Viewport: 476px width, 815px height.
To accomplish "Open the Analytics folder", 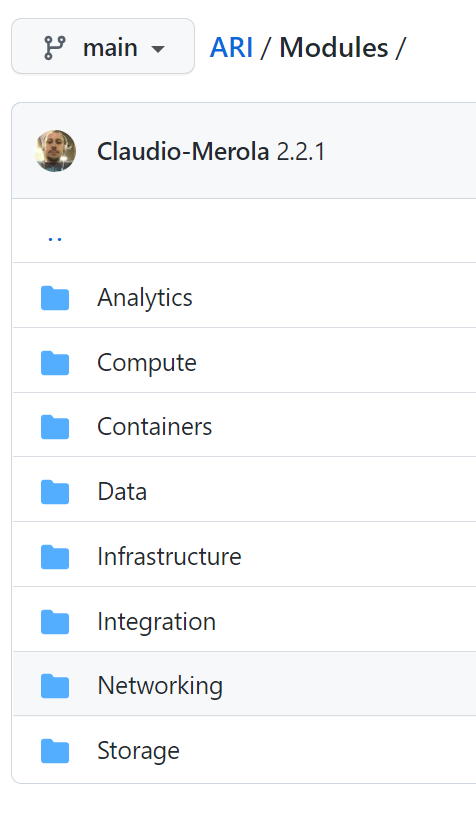I will pos(145,298).
